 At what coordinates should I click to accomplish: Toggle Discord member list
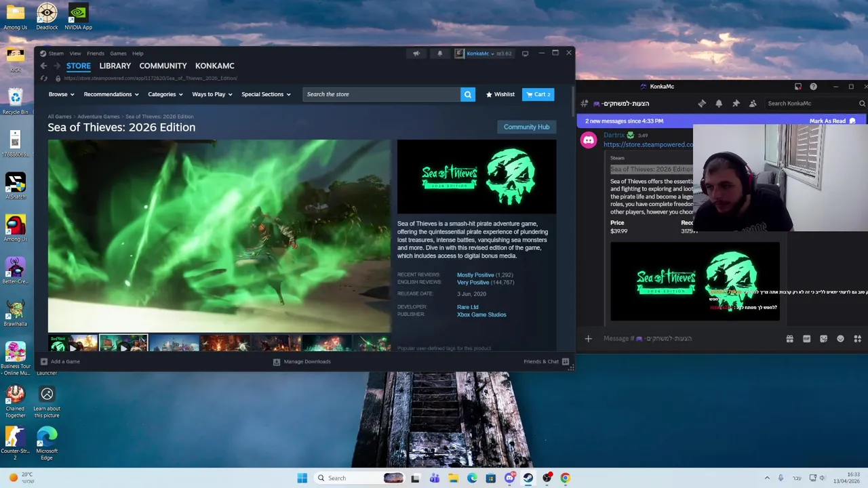[x=753, y=104]
